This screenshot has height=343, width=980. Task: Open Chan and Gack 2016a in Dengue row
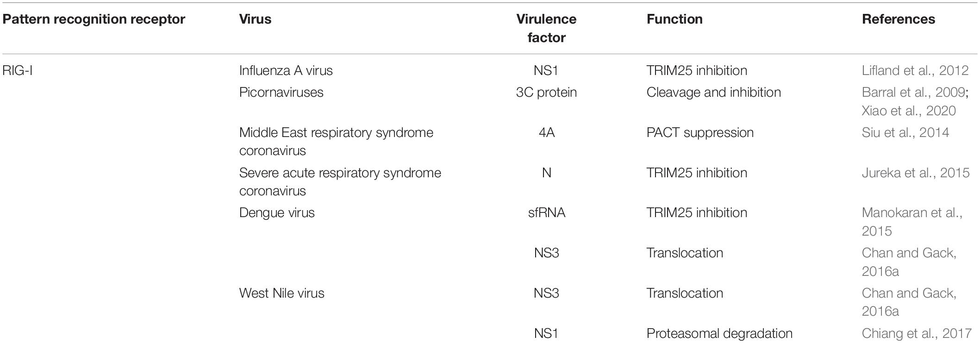click(x=909, y=262)
